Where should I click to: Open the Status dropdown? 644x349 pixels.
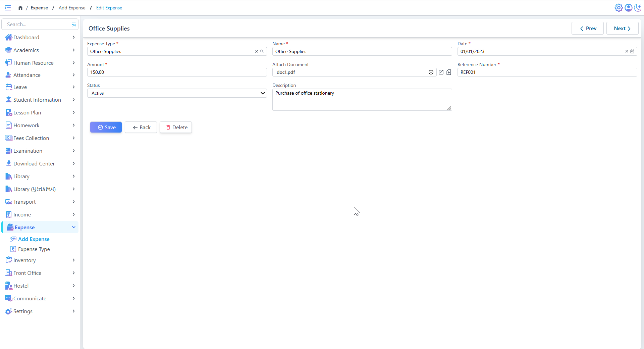(x=177, y=93)
